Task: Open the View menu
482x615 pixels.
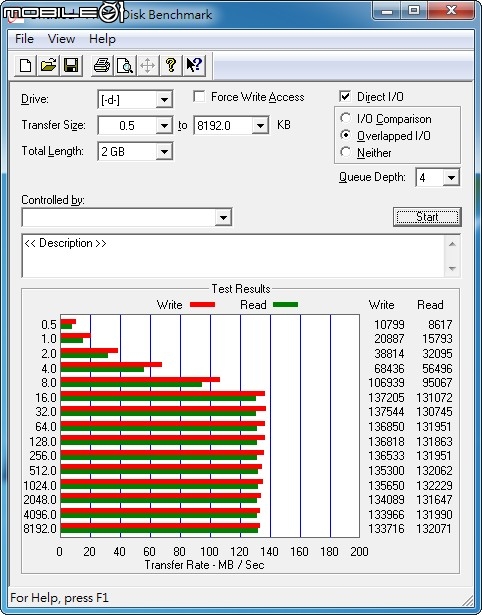Action: click(x=61, y=39)
